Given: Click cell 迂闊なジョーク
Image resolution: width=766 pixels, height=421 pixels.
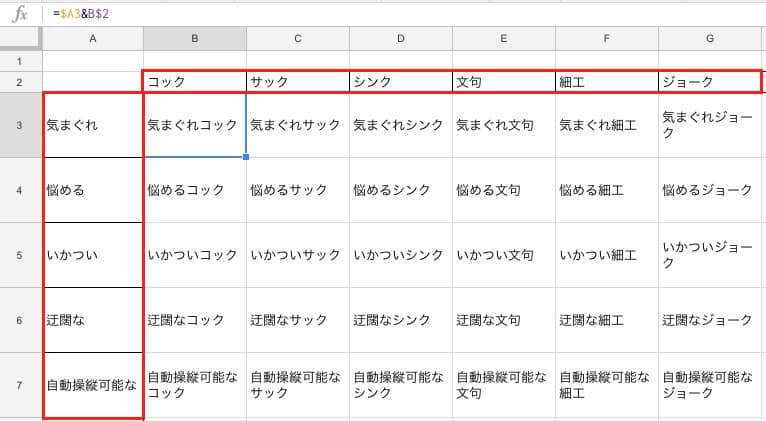Looking at the screenshot, I should point(710,320).
